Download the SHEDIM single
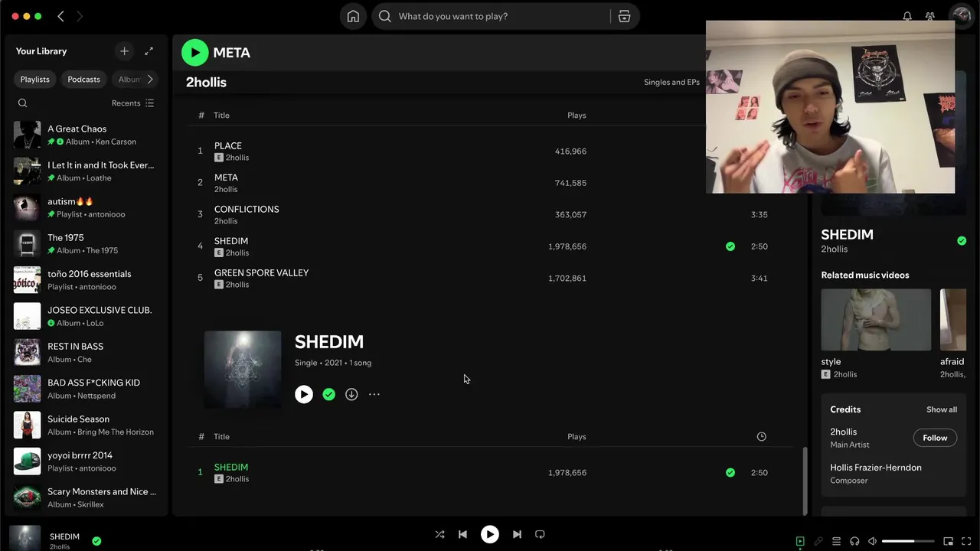Image resolution: width=980 pixels, height=551 pixels. pyautogui.click(x=351, y=394)
